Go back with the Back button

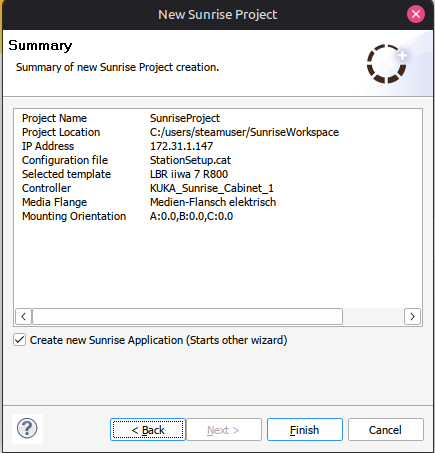click(x=148, y=430)
